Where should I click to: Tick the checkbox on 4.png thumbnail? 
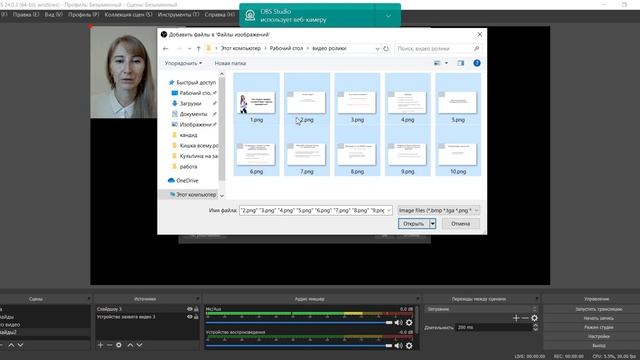point(391,94)
